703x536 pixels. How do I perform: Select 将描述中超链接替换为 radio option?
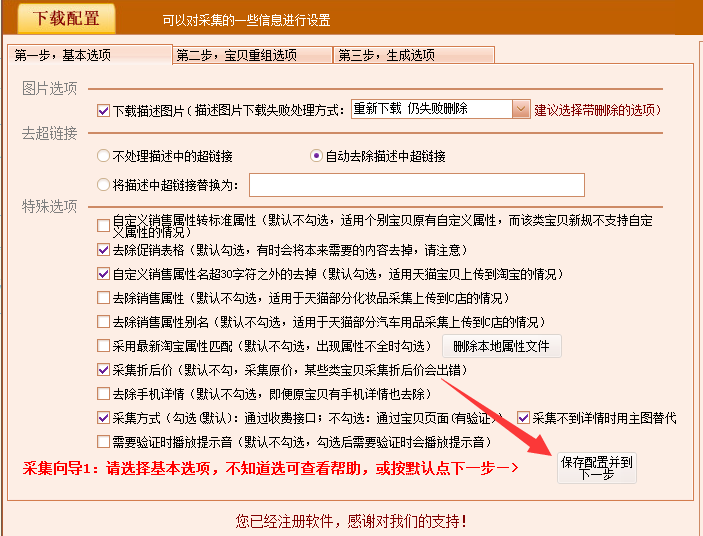103,185
